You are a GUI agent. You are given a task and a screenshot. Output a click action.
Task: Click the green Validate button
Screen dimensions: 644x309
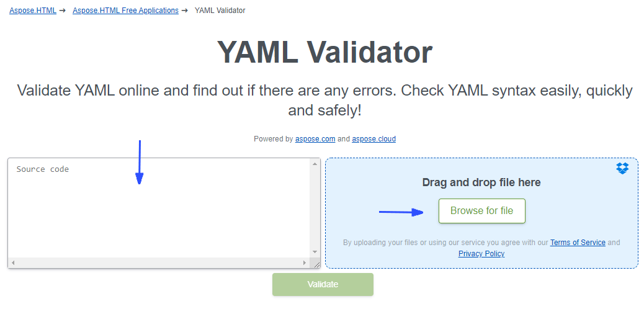coord(323,284)
